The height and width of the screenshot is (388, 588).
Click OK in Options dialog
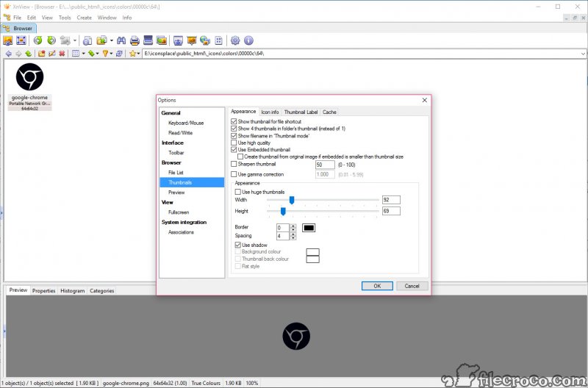[x=377, y=286]
